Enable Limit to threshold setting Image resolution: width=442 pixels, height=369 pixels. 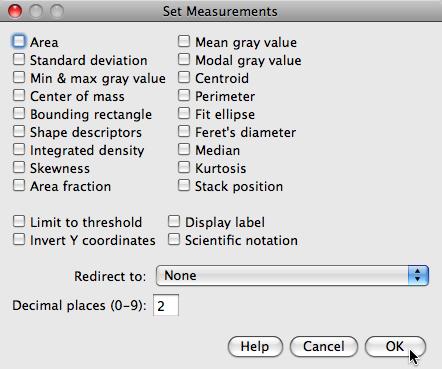click(19, 221)
